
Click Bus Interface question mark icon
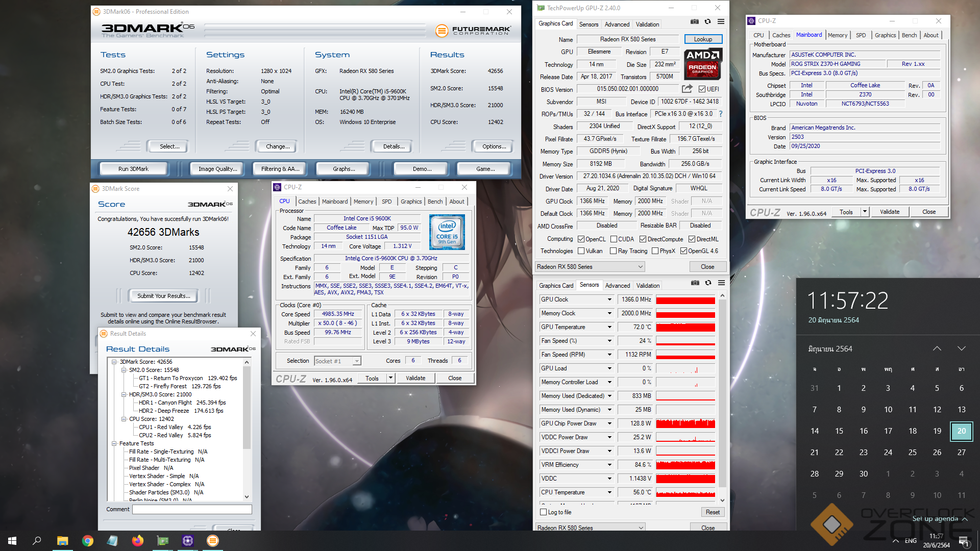pos(721,114)
